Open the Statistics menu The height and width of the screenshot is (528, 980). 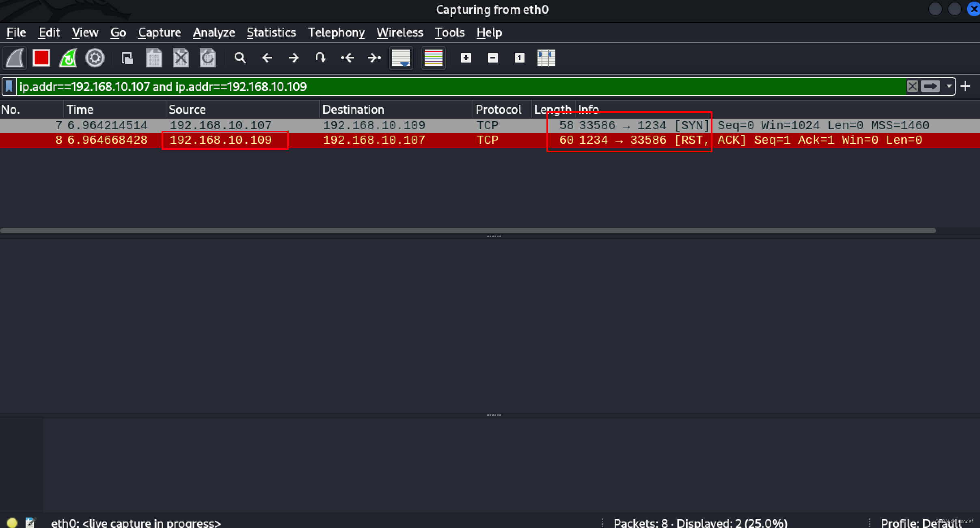271,32
